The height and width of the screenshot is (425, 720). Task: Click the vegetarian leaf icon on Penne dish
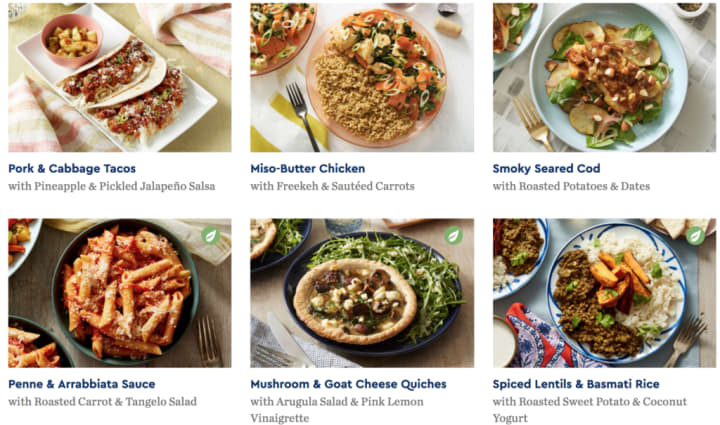tap(210, 235)
